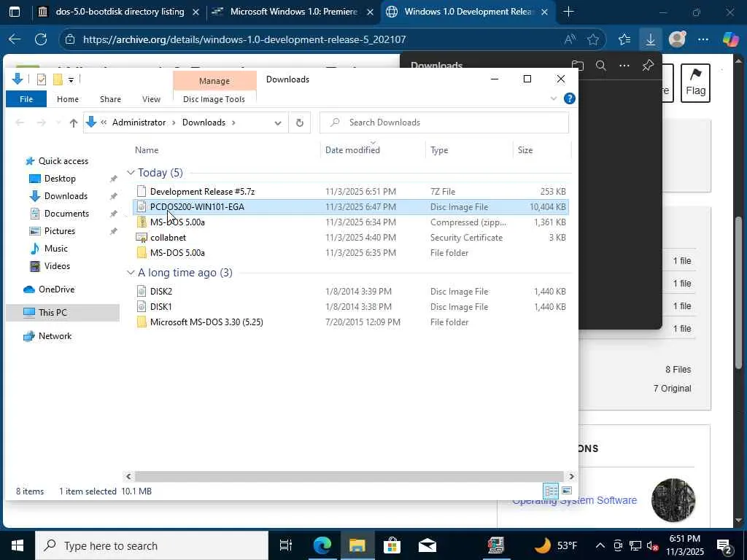Open notification center icon
The image size is (747, 560).
tap(724, 545)
